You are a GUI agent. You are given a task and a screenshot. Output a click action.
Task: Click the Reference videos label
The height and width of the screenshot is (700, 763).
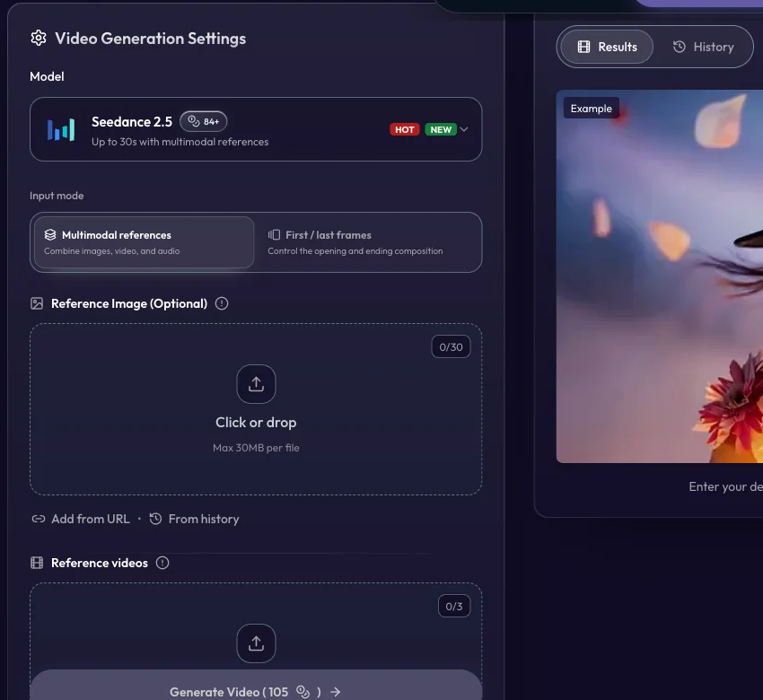100,563
